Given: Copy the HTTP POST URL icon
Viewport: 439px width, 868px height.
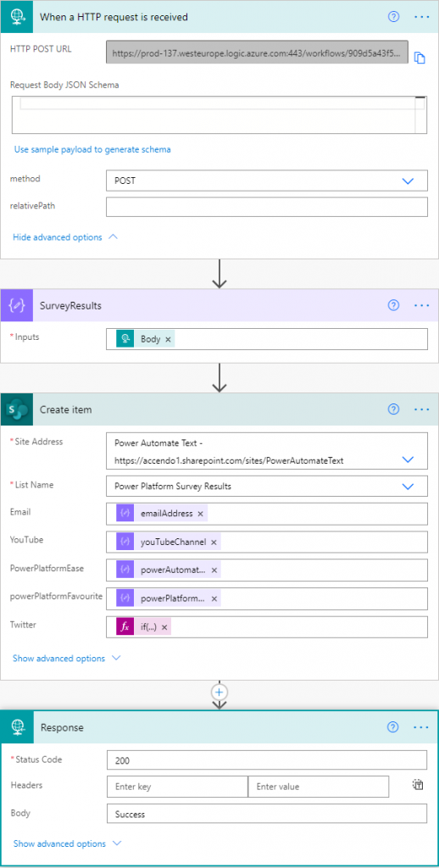Looking at the screenshot, I should point(420,58).
